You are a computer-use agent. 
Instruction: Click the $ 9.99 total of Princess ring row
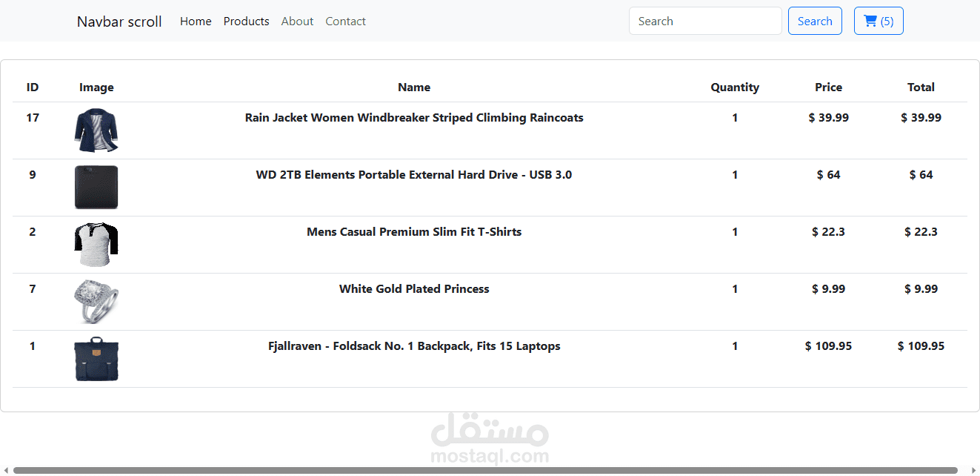[921, 289]
